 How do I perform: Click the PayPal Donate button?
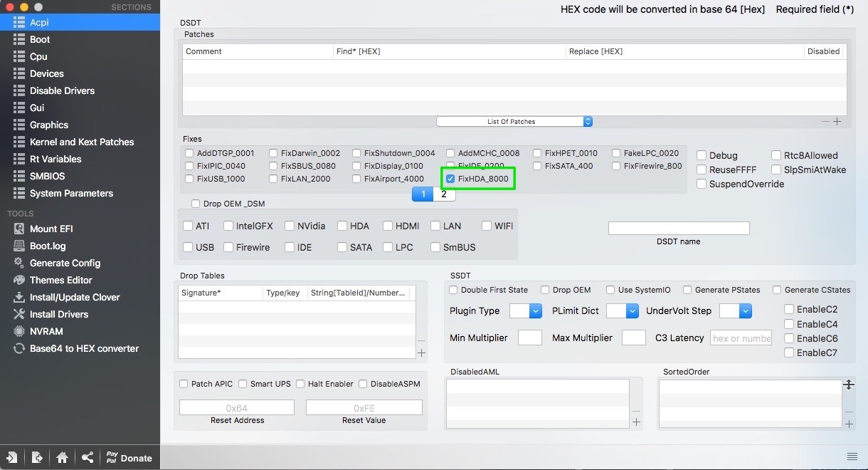128,458
